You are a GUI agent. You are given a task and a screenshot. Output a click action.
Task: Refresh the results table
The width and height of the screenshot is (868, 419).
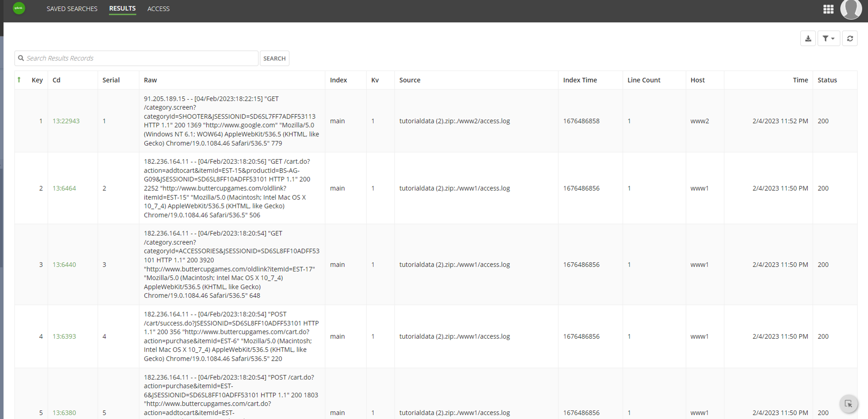850,38
